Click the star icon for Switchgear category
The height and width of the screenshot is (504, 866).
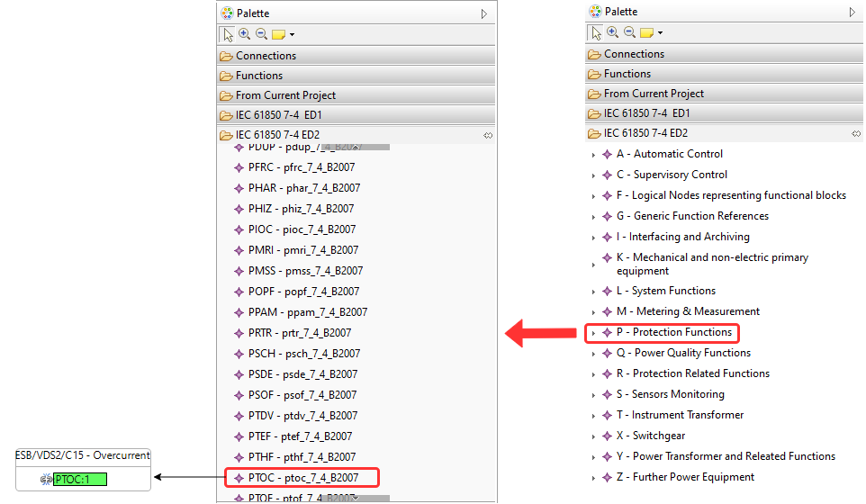coord(607,436)
